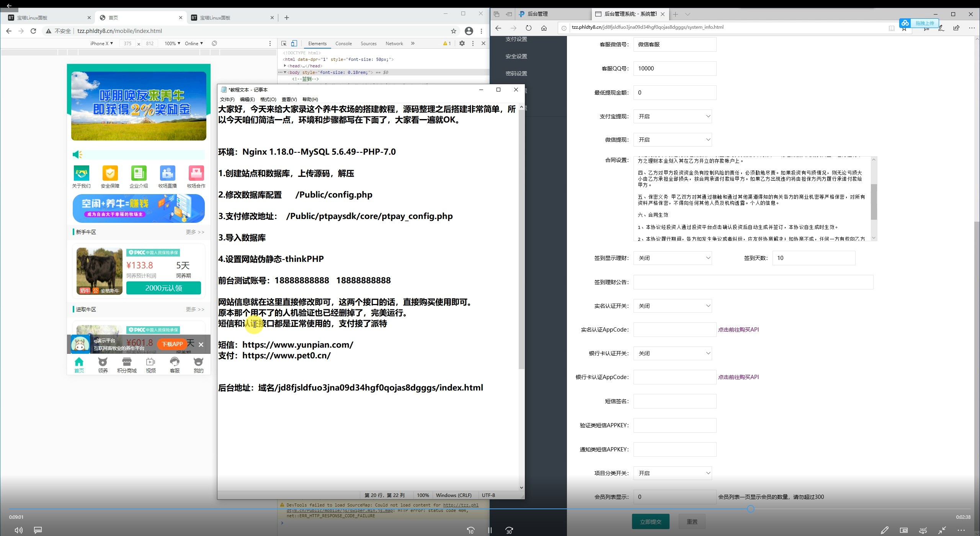Open the 格式 menu in Notepad
The height and width of the screenshot is (536, 980).
point(268,99)
